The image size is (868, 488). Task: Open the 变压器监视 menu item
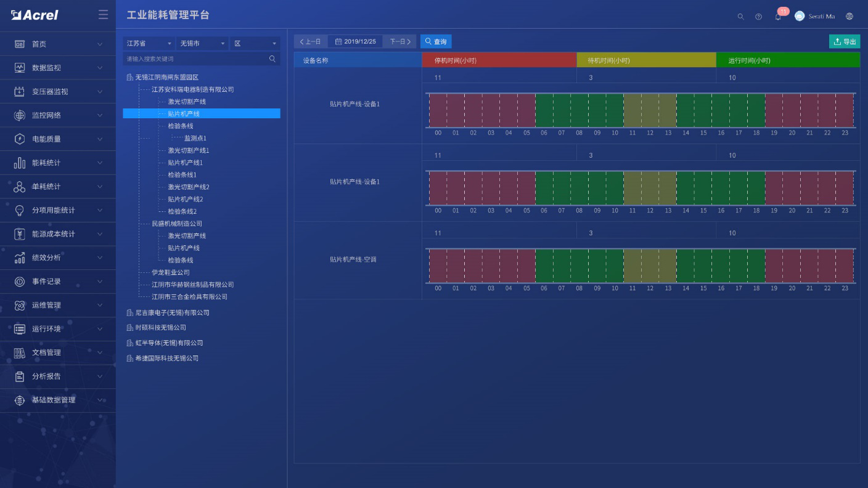coord(58,92)
